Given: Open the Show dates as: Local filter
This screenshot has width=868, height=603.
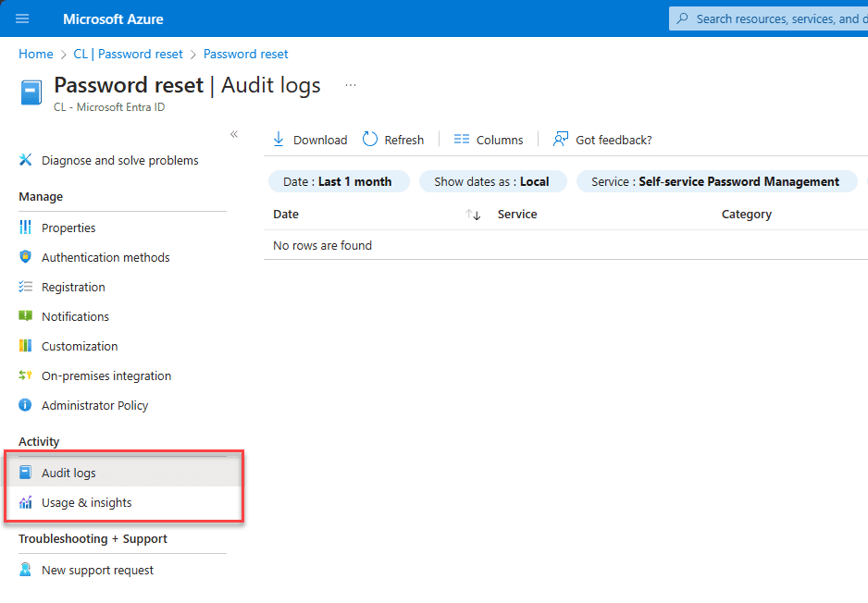Looking at the screenshot, I should pyautogui.click(x=492, y=181).
